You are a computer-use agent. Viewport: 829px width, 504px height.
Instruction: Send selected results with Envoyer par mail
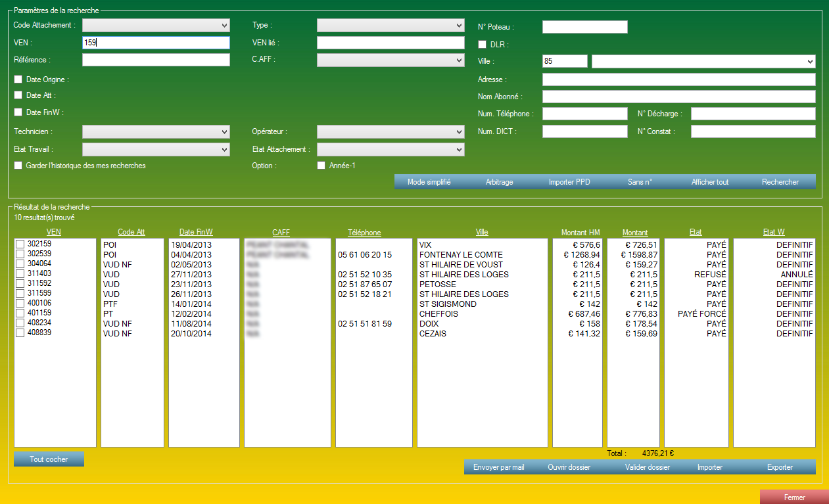coord(498,467)
